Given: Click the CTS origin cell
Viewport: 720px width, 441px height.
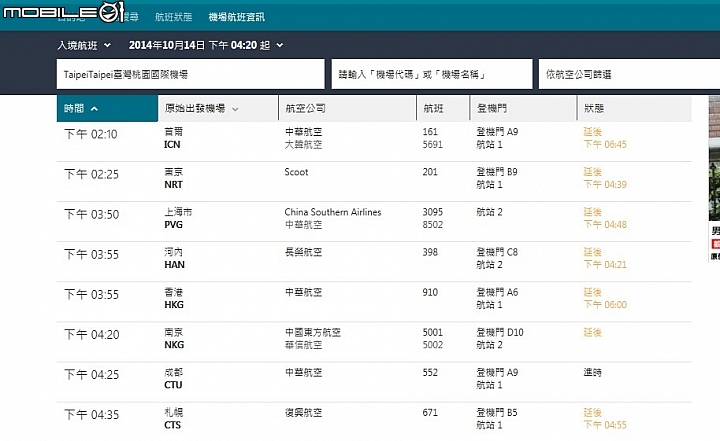Looking at the screenshot, I should point(173,418).
